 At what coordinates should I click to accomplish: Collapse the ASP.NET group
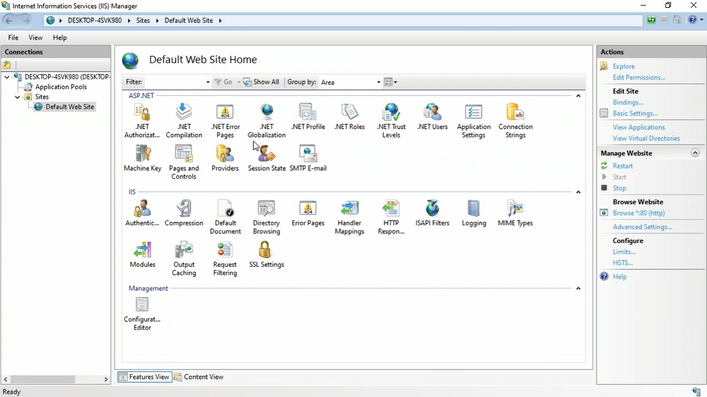pyautogui.click(x=578, y=96)
